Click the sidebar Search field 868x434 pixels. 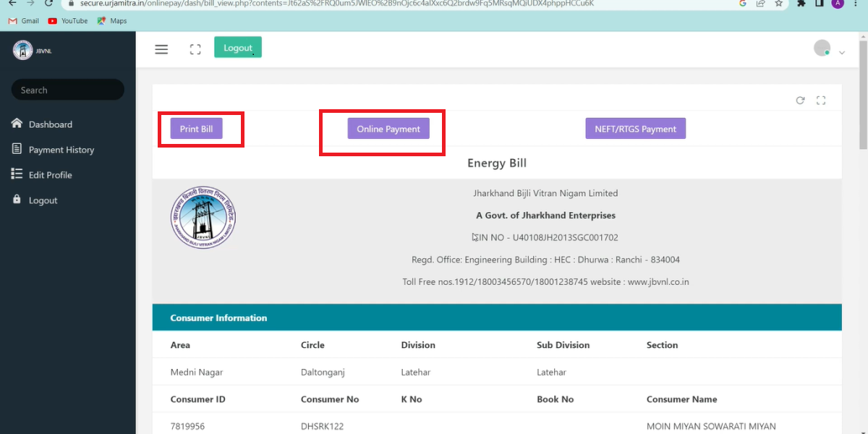pyautogui.click(x=67, y=90)
